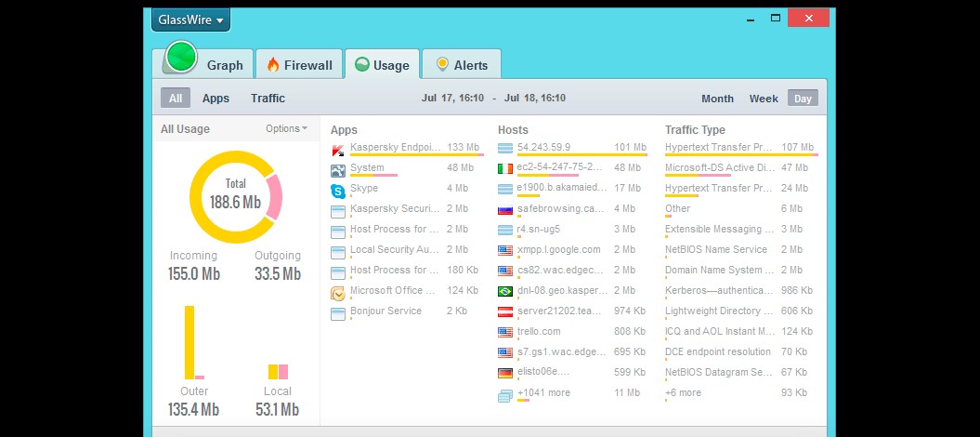
Task: Set time range to Day
Action: (x=803, y=99)
